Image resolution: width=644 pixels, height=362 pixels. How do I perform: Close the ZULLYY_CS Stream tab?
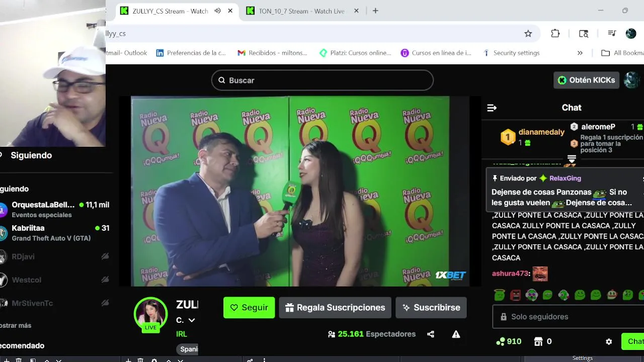point(230,11)
